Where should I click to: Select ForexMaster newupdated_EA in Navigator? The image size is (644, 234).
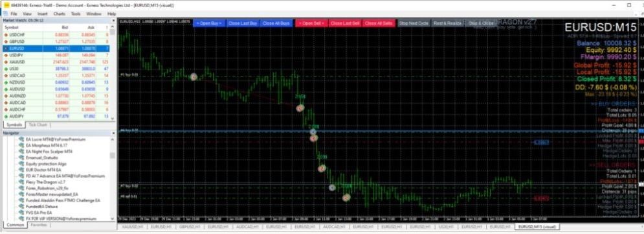coord(52,194)
